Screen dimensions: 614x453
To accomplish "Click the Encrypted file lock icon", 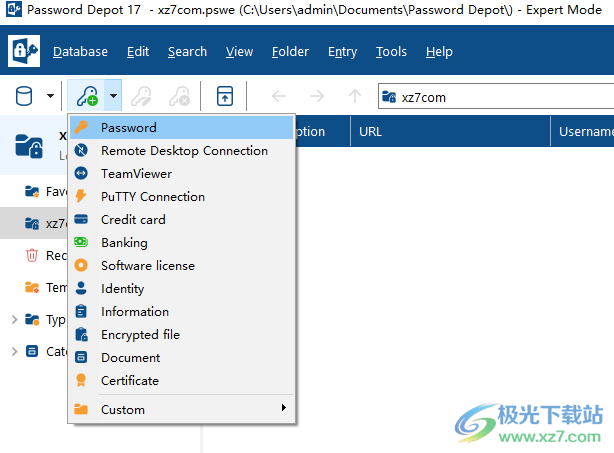I will tap(81, 334).
